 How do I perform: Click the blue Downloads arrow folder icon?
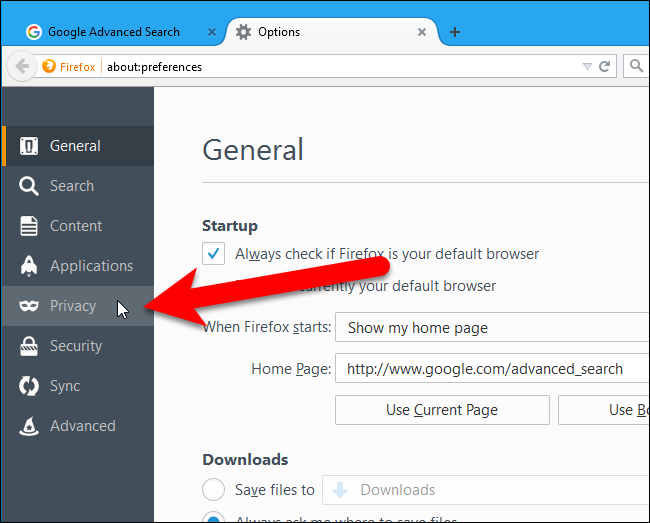(340, 490)
